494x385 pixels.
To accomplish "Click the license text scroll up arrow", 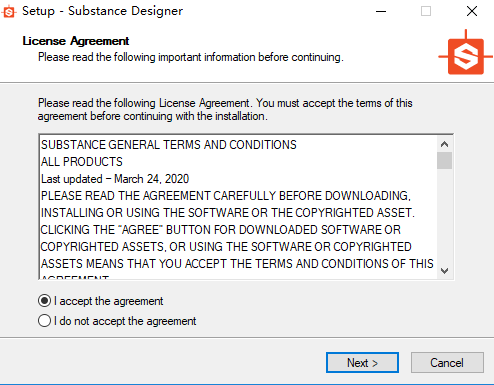I will pyautogui.click(x=444, y=144).
